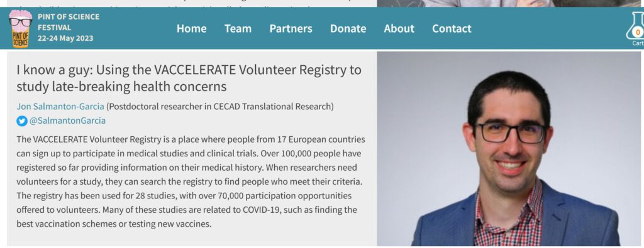Click the Pint of Science beer-glass logo
Screen dimensions: 644x248
(20, 28)
